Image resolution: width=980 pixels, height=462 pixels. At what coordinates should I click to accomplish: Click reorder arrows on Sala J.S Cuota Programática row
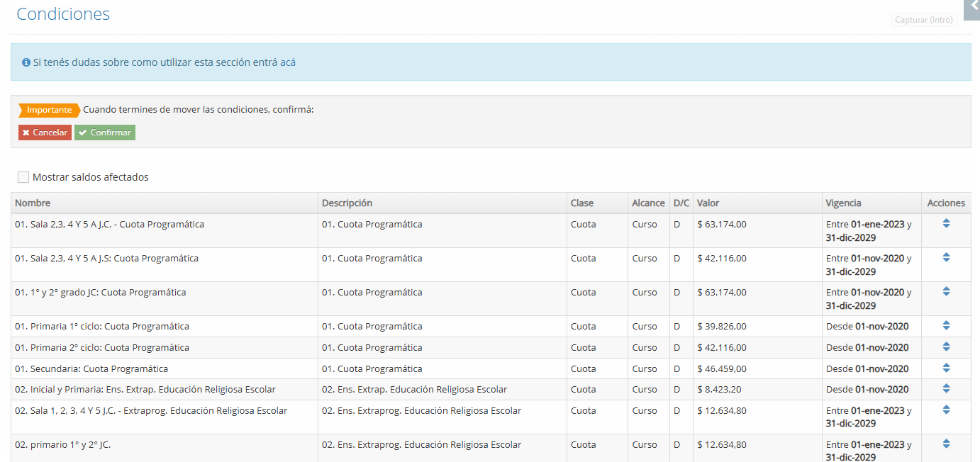pyautogui.click(x=946, y=258)
